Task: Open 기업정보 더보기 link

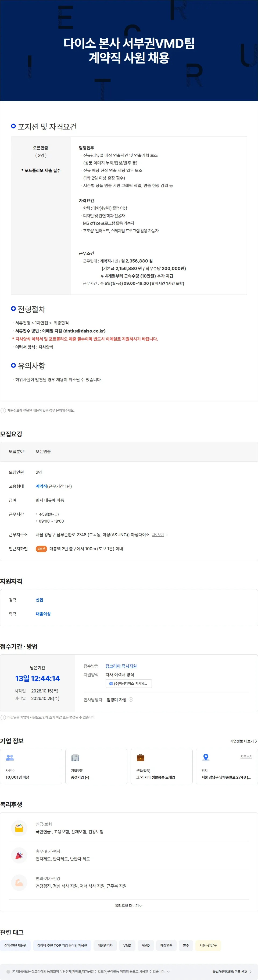Action: click(x=243, y=741)
